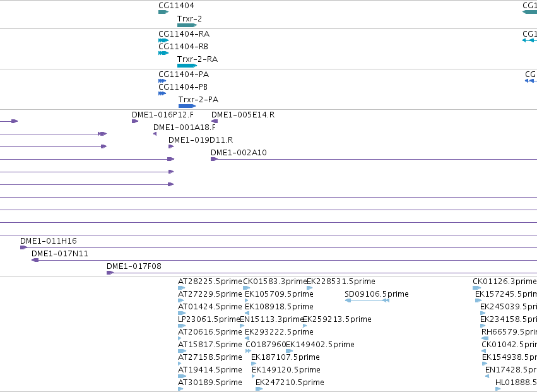Click the DME1-002A10 clone start marker
Image resolution: width=537 pixels, height=392 pixels.
coord(214,159)
